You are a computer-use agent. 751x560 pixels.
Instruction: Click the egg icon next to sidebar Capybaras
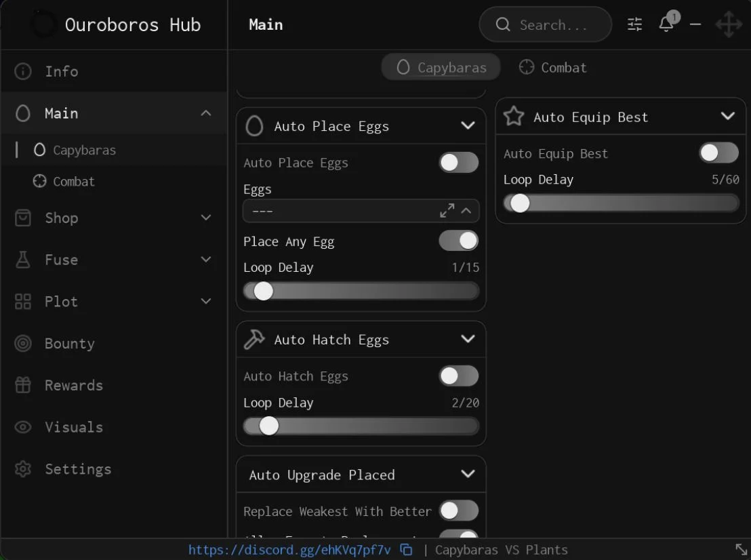[40, 150]
